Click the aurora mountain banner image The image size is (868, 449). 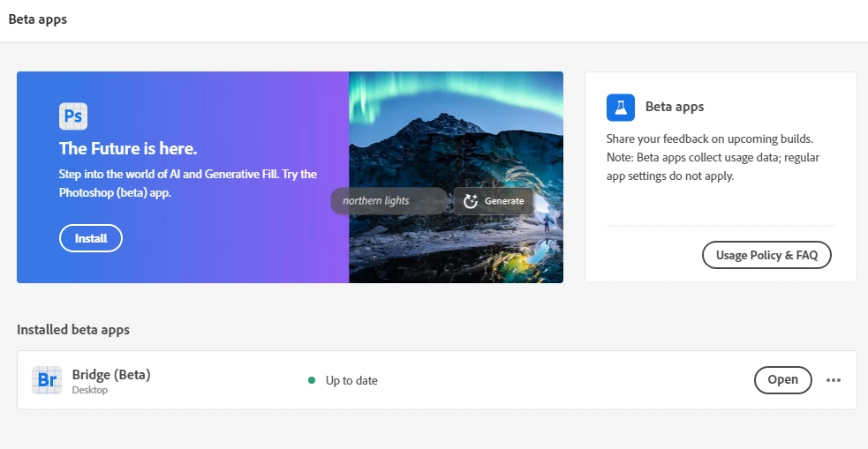[x=457, y=177]
